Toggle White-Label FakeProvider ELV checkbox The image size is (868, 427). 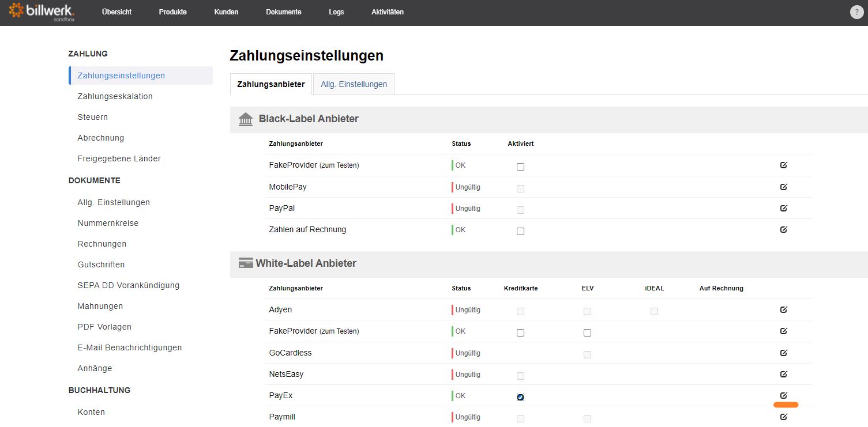[587, 333]
